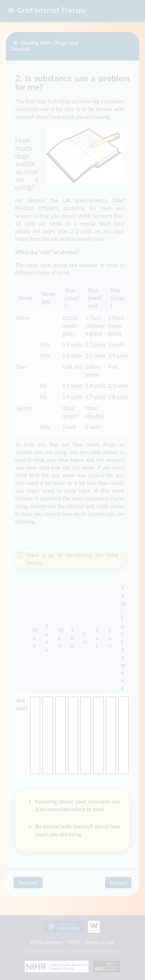The image size is (145, 980).
Task: Click the green checkmark icon
Action: [x=21, y=555]
